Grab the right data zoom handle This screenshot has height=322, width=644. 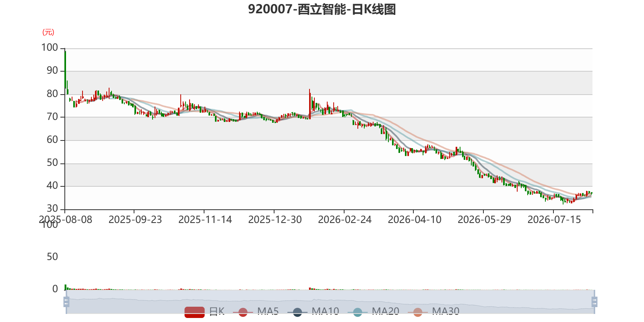pos(594,301)
